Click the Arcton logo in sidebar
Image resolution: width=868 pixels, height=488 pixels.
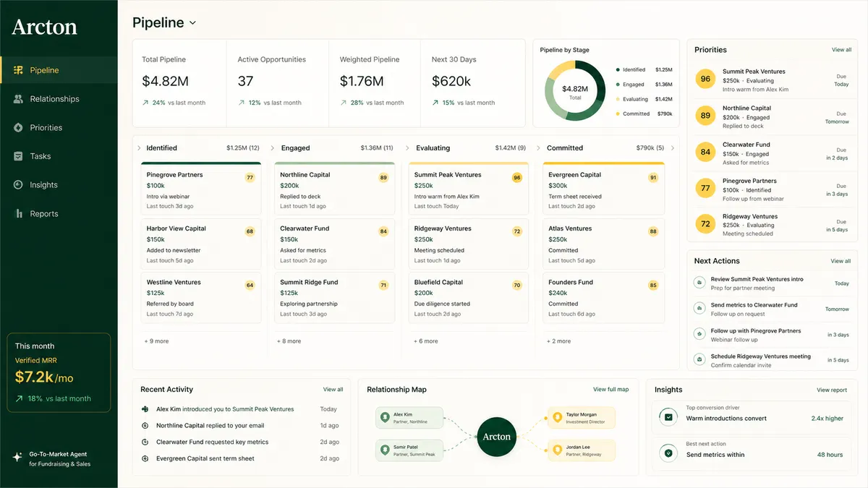pyautogui.click(x=44, y=27)
